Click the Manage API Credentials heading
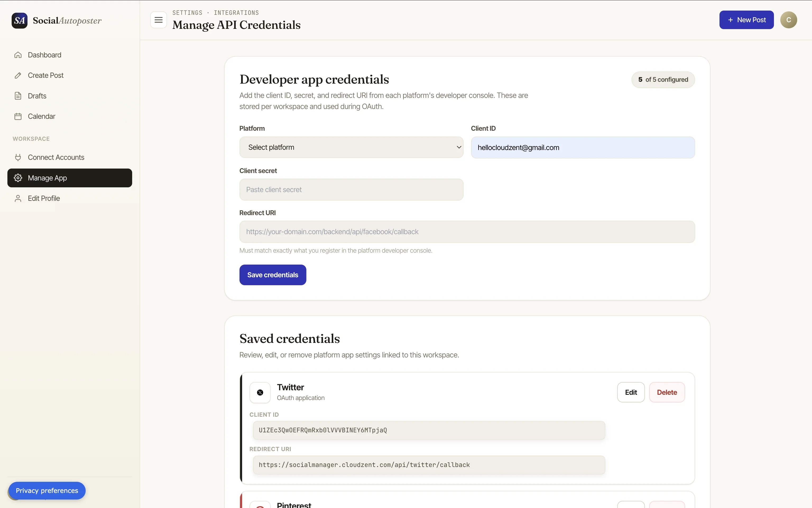This screenshot has width=812, height=508. click(237, 25)
